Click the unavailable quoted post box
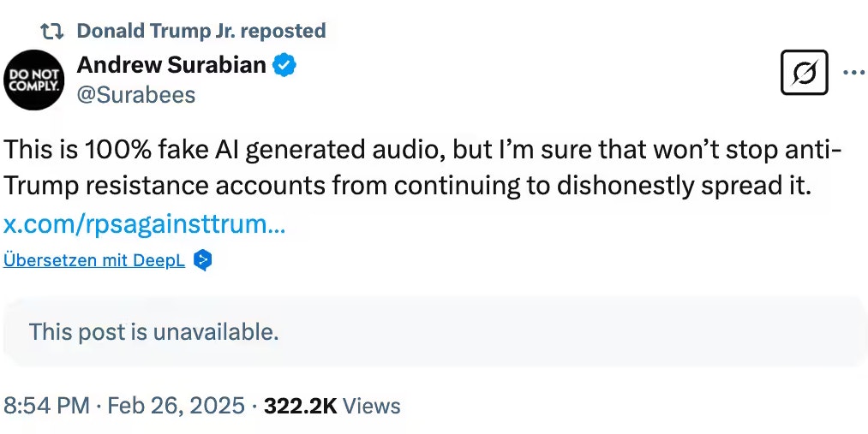 pyautogui.click(x=434, y=331)
